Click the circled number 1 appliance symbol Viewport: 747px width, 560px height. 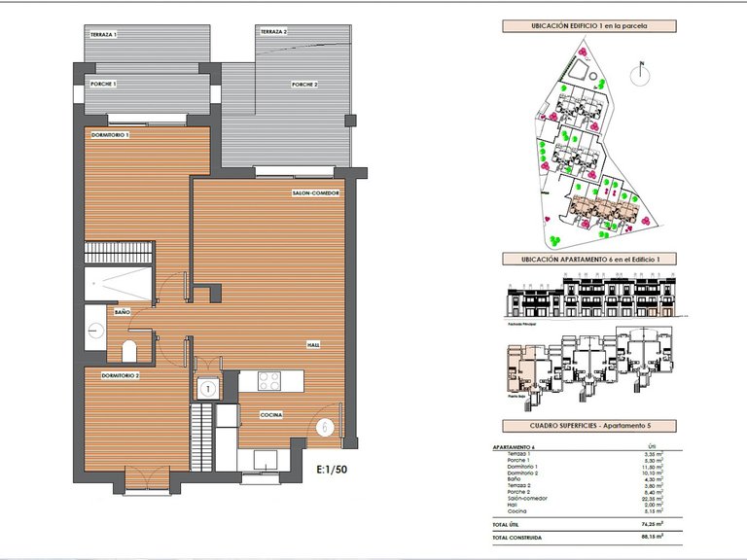click(208, 389)
